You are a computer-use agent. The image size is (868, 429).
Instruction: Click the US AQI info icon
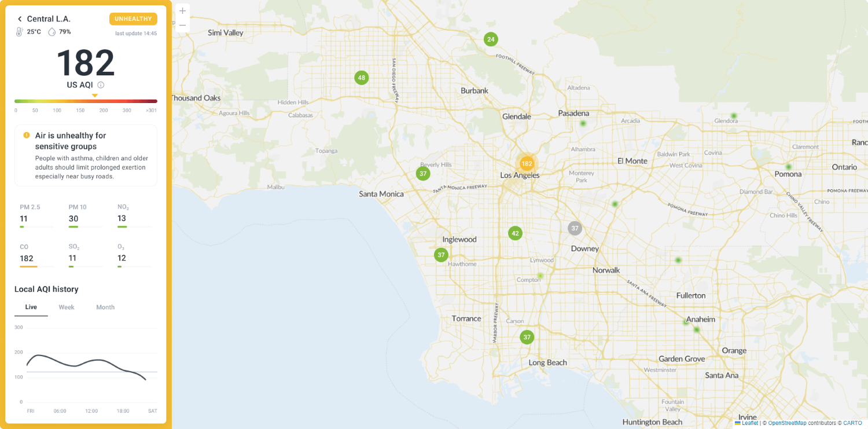pos(101,85)
